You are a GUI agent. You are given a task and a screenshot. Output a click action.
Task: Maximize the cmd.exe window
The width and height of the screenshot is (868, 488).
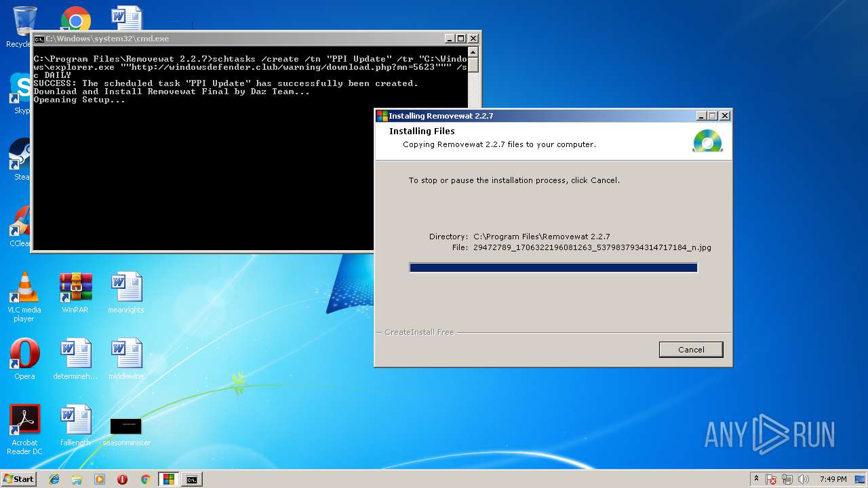point(460,39)
